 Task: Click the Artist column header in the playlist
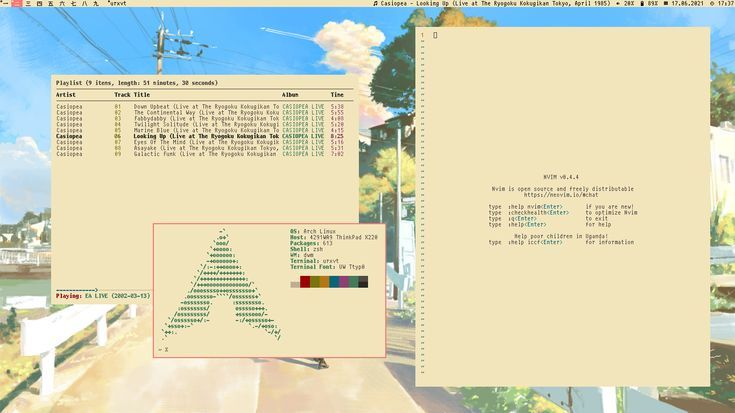[66, 95]
